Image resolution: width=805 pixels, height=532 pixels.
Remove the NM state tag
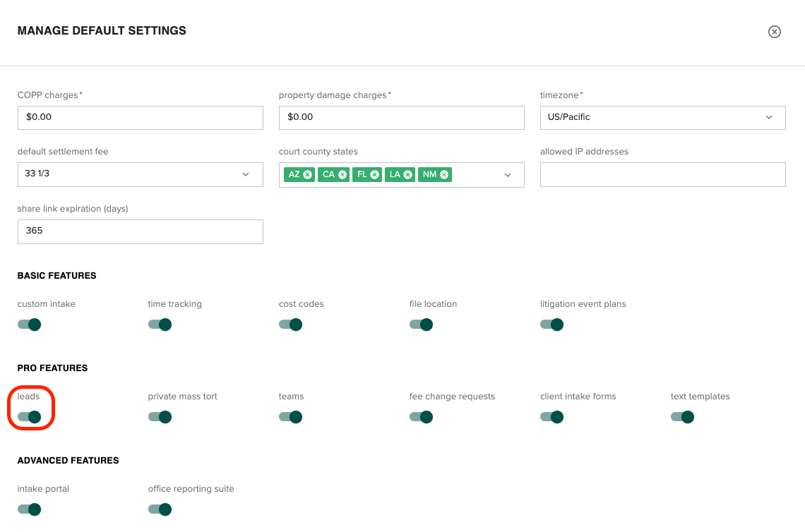(x=443, y=174)
